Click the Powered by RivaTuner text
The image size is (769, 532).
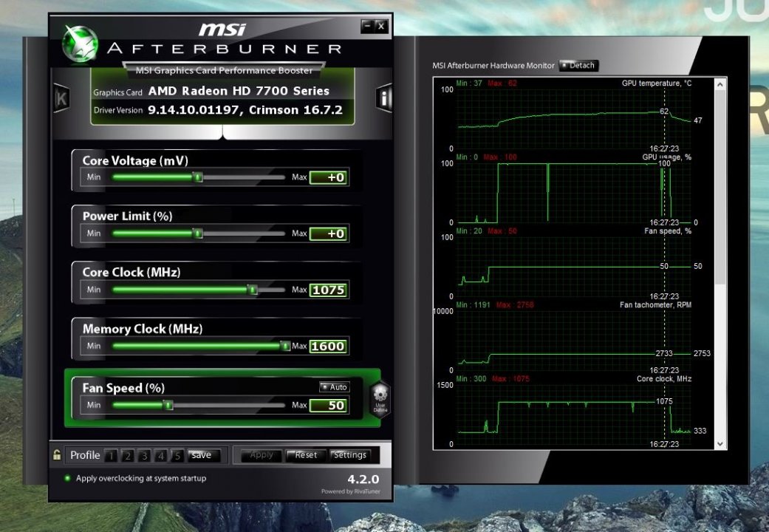coord(351,491)
